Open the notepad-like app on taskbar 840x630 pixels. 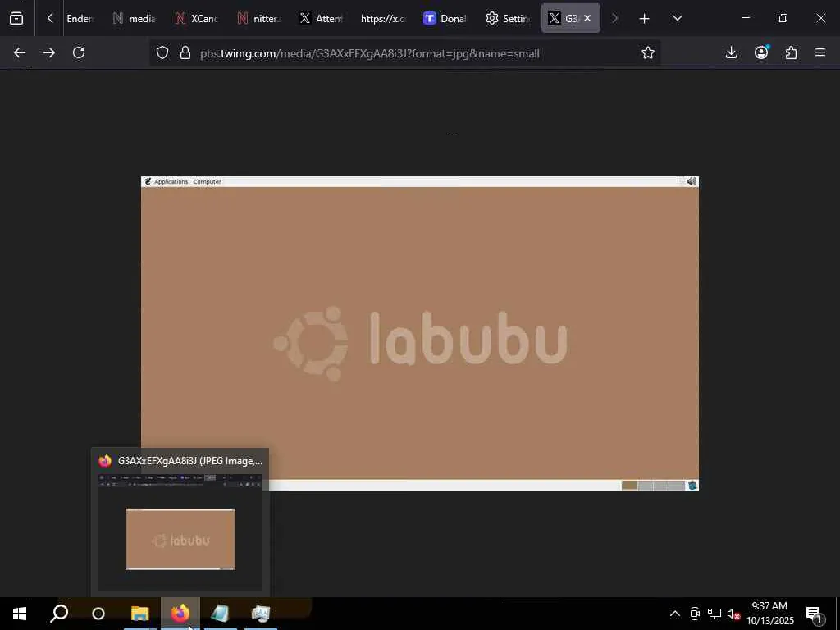(x=220, y=614)
